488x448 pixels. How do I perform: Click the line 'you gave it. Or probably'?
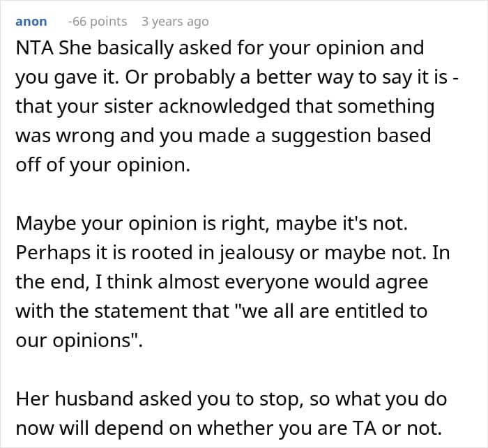(105, 77)
